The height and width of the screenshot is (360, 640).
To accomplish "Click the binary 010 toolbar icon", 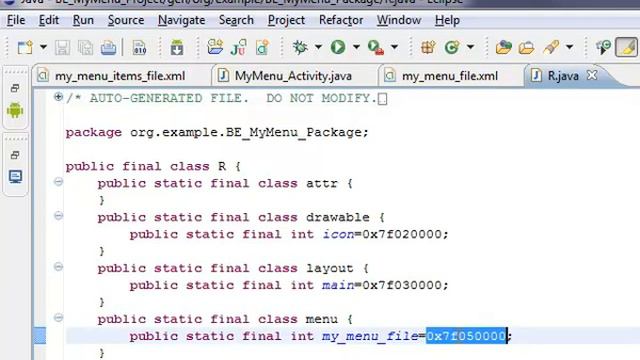I will 139,48.
